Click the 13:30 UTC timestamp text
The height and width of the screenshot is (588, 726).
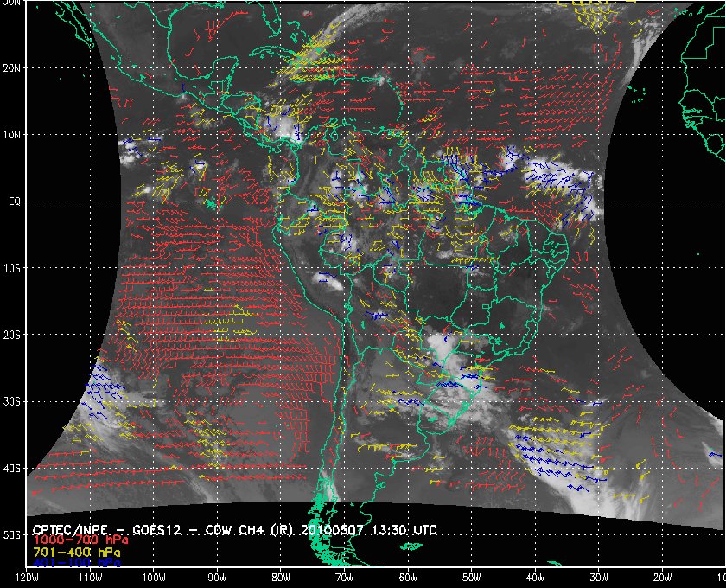404,530
